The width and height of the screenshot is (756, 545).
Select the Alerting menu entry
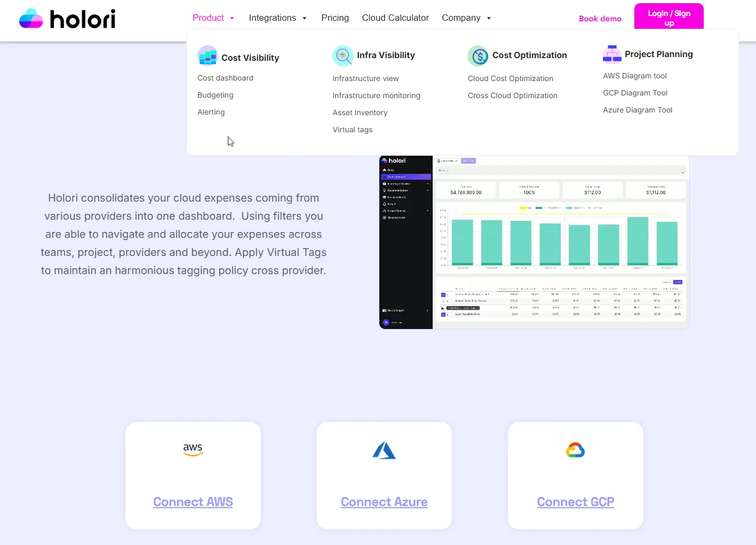point(211,112)
